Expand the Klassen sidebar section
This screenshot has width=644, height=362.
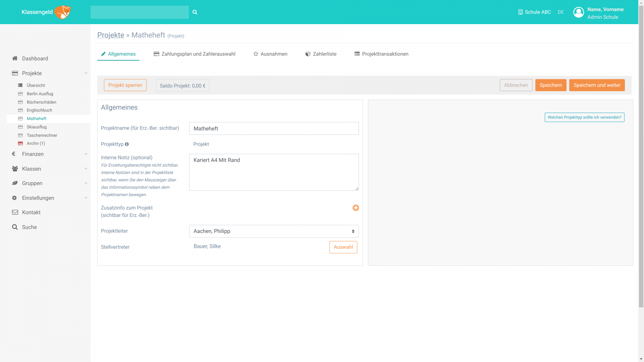[86, 169]
